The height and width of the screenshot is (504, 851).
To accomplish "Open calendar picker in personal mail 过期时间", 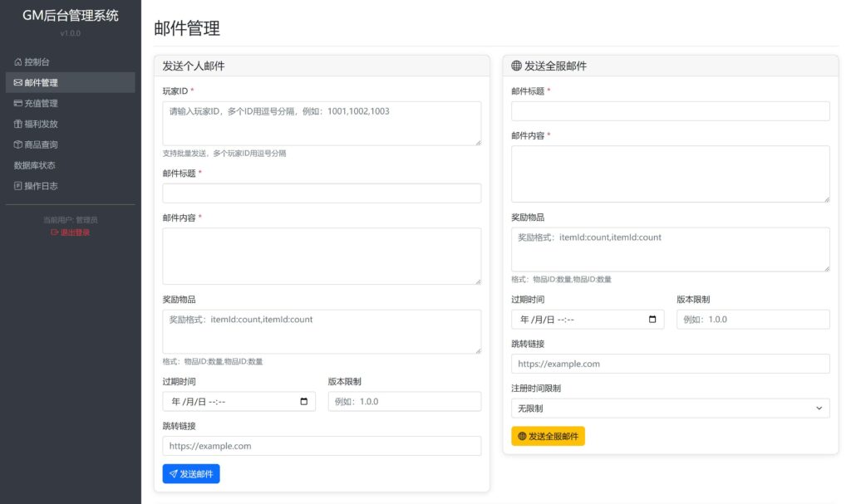I will click(x=303, y=402).
